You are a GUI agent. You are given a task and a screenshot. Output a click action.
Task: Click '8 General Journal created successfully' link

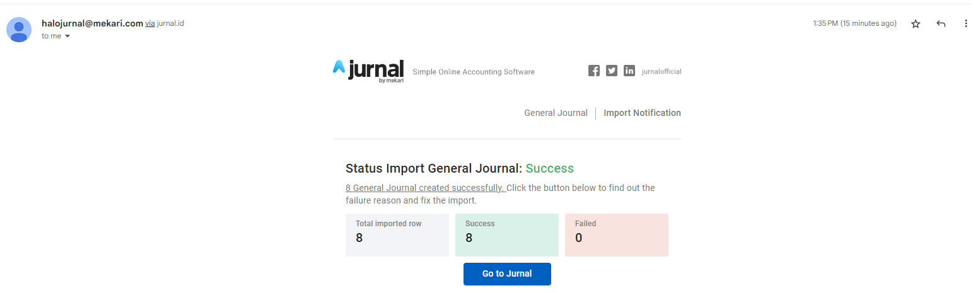point(426,188)
